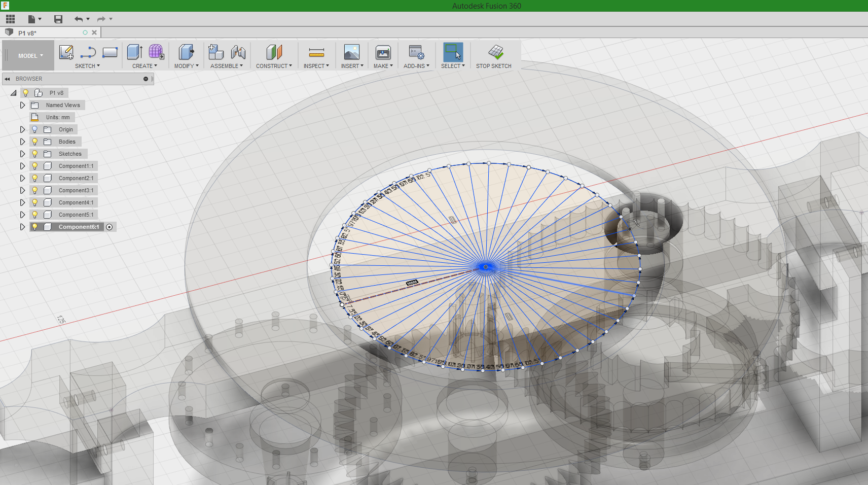868x485 pixels.
Task: Select the Inspect Measure tool
Action: [x=316, y=52]
